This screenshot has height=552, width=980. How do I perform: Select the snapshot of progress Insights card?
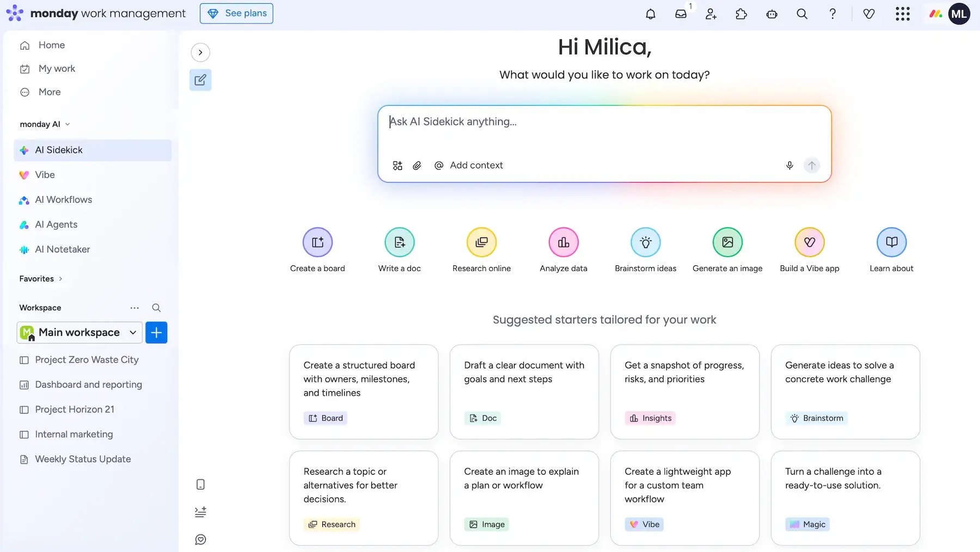point(685,392)
